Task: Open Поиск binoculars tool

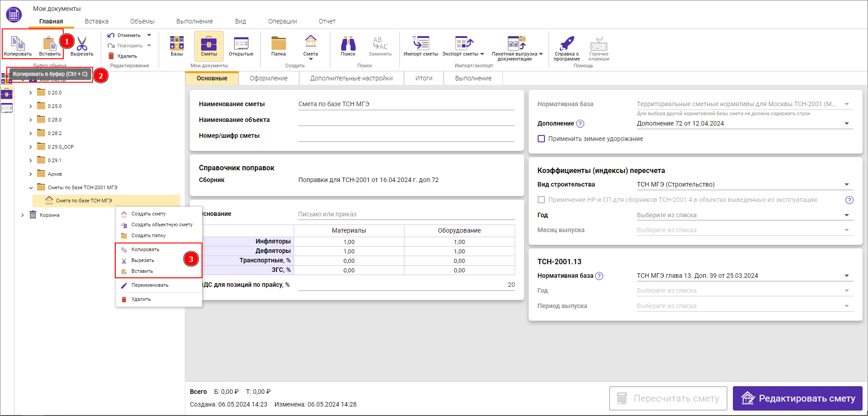Action: click(x=348, y=46)
